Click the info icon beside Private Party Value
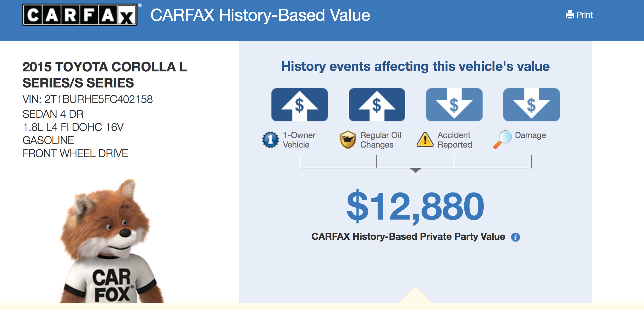The width and height of the screenshot is (644, 310). [515, 237]
